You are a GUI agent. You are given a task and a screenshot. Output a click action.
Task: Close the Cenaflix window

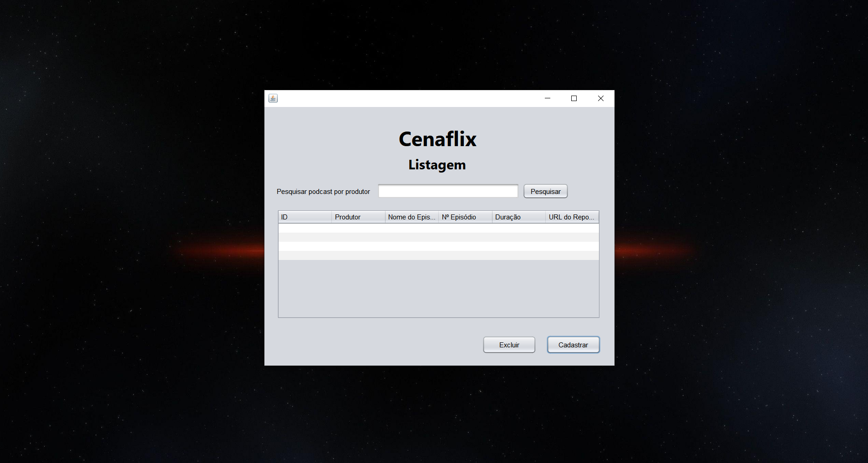pyautogui.click(x=600, y=98)
